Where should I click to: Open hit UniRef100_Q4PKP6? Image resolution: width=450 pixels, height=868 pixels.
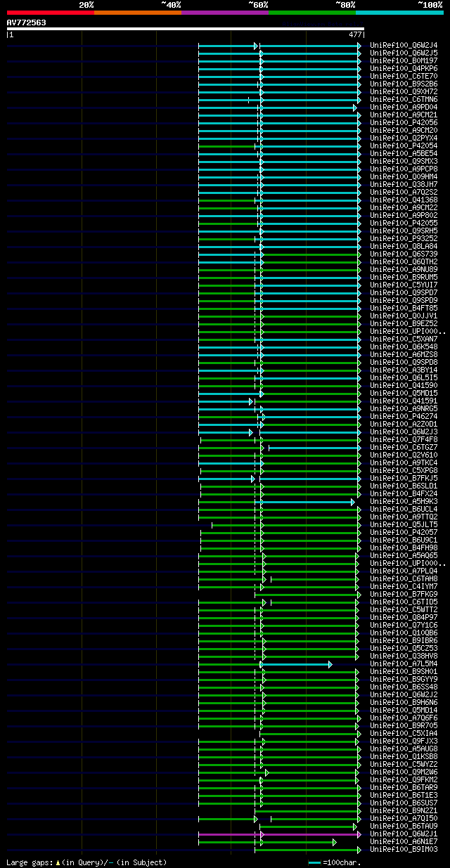[404, 69]
